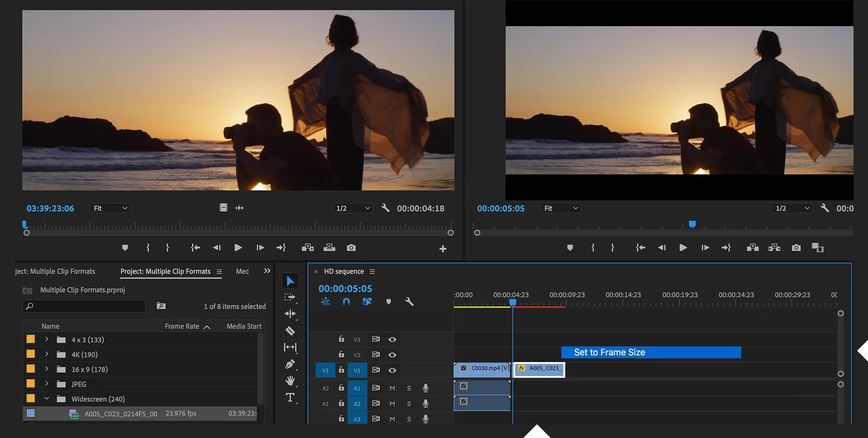Mute audio track A1

point(392,388)
